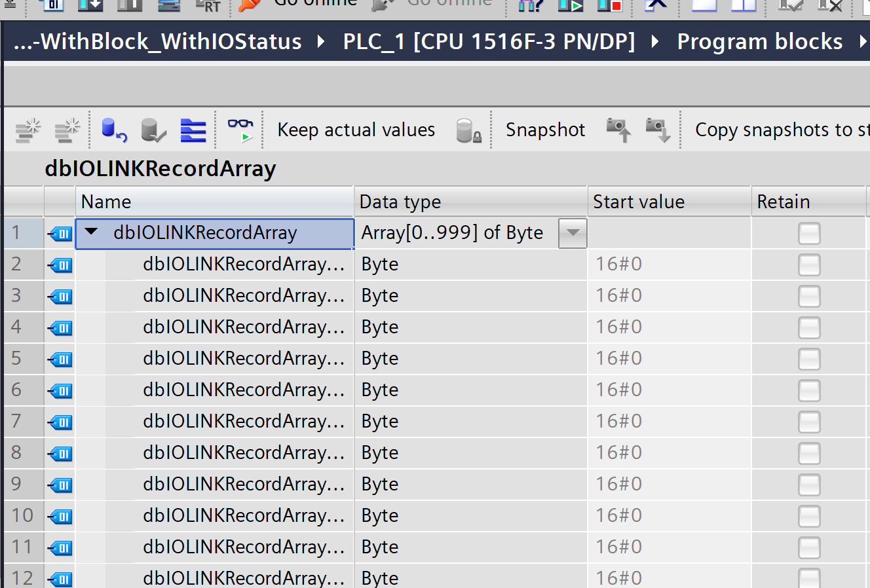Click the Add row icon in the toolbar

67,130
